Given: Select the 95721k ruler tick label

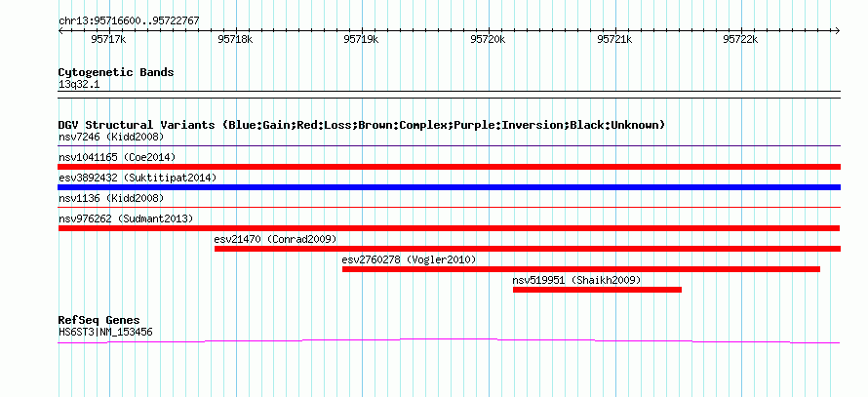Looking at the screenshot, I should point(614,39).
